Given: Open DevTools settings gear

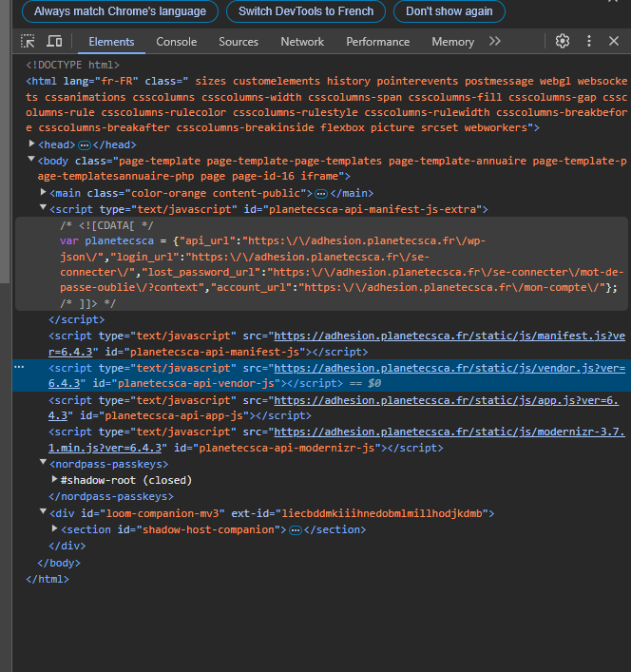Looking at the screenshot, I should (563, 41).
